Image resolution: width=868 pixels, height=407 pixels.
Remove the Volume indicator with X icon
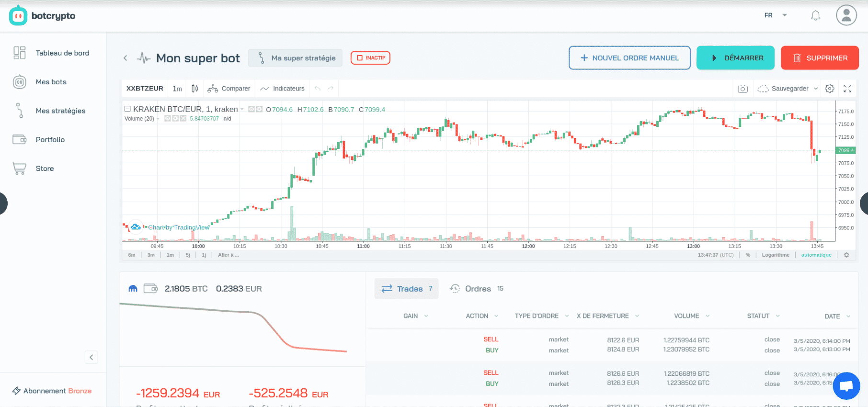pos(183,118)
